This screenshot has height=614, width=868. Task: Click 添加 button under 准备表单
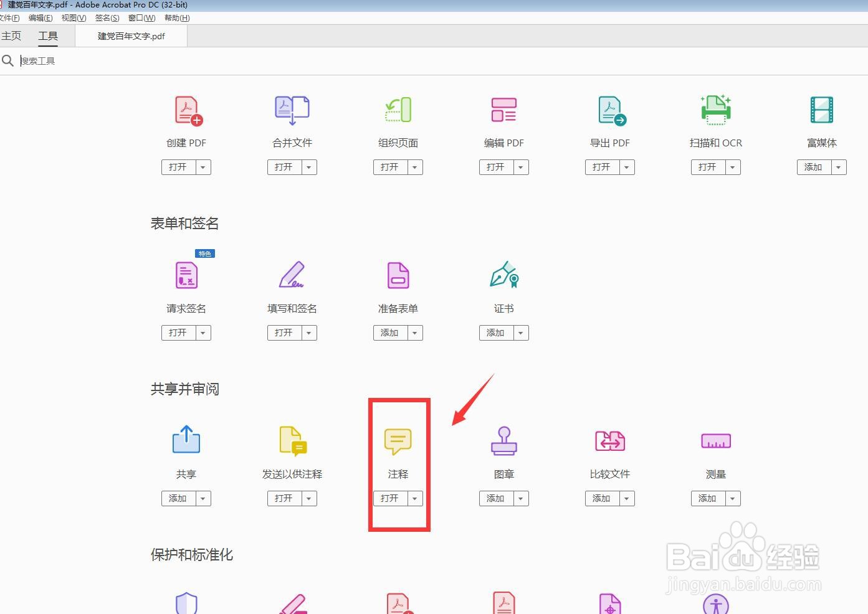(x=390, y=333)
